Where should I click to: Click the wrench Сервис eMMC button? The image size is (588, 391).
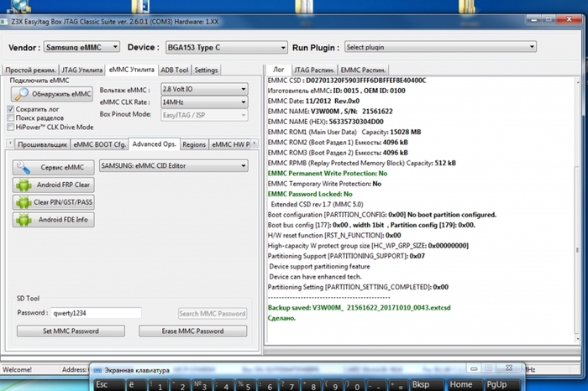coord(53,167)
